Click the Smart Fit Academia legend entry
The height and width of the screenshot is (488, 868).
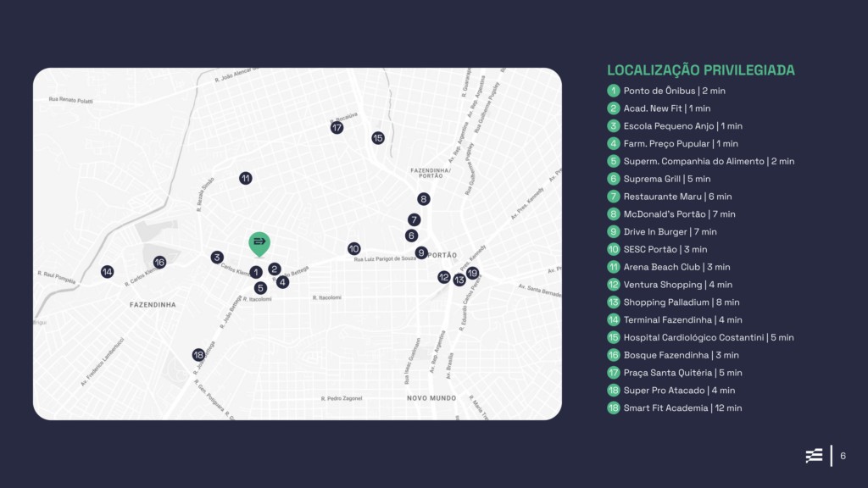click(x=674, y=408)
